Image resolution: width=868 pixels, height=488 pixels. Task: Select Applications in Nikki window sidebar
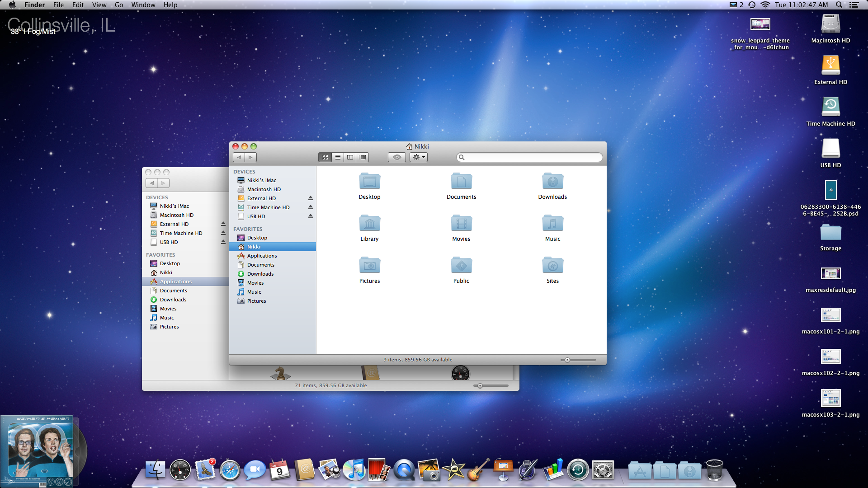262,256
